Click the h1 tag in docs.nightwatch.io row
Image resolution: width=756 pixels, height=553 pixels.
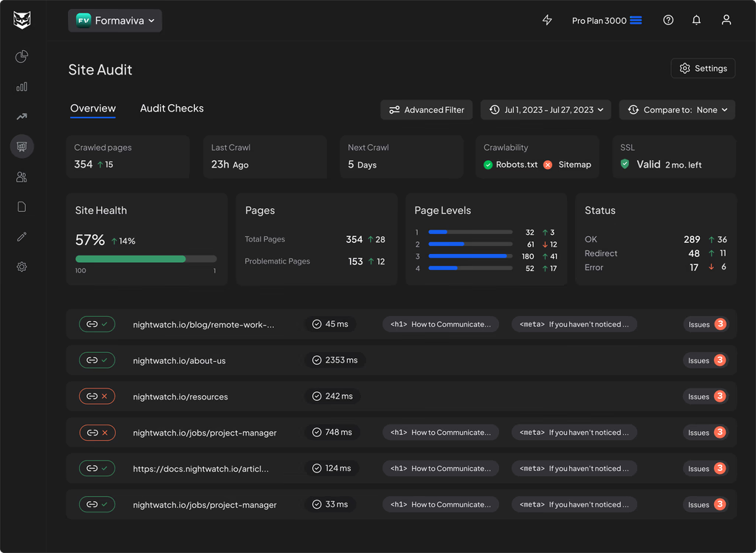pyautogui.click(x=441, y=468)
